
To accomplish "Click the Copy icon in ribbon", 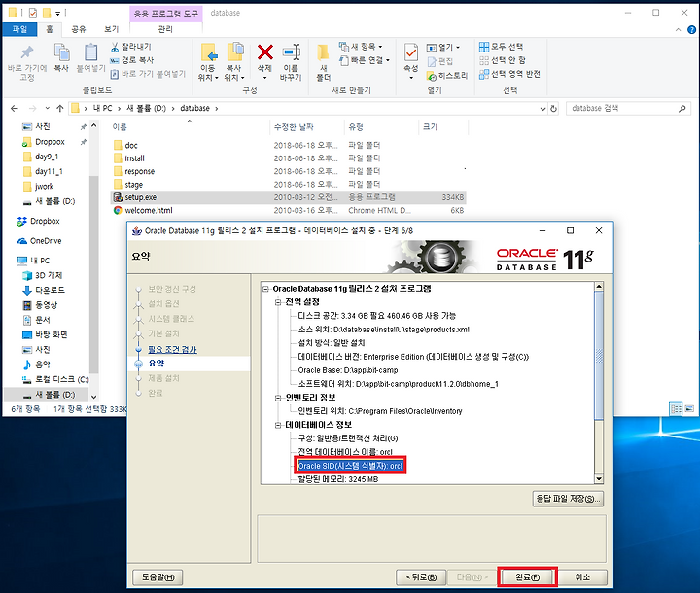I will [x=61, y=52].
